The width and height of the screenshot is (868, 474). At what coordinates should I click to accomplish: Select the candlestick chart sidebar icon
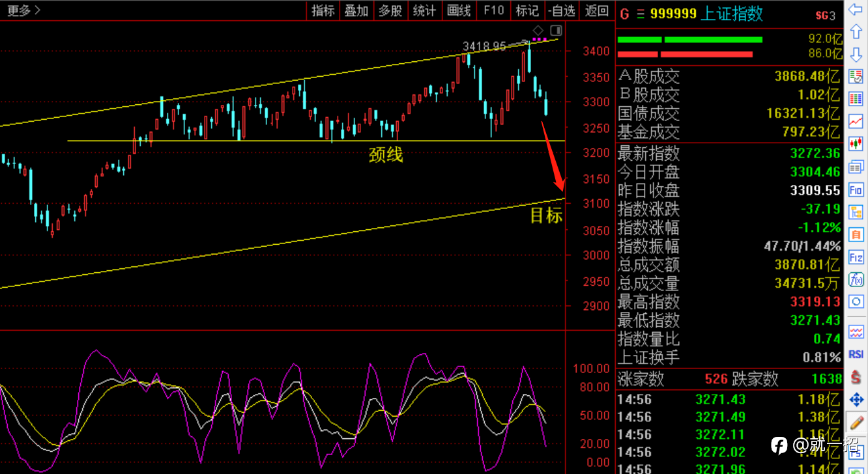(856, 144)
